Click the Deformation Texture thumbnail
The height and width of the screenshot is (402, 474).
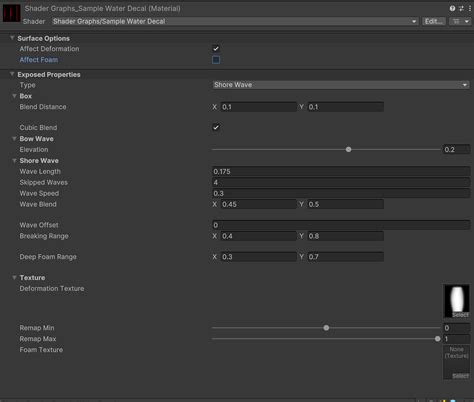(x=457, y=301)
